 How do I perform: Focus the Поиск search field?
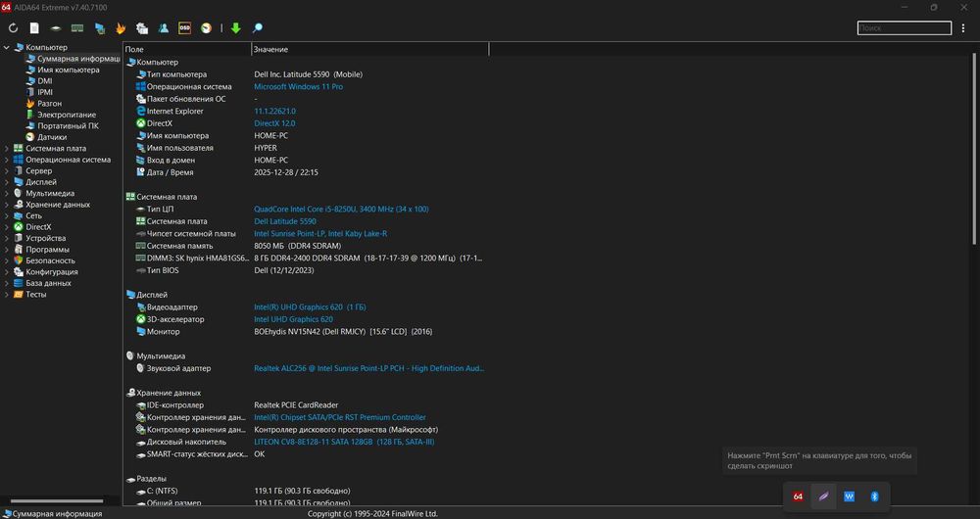[x=905, y=28]
